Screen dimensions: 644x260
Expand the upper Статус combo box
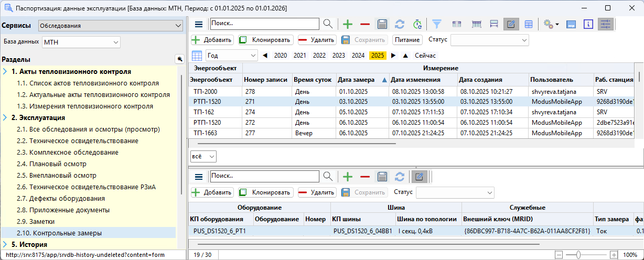[x=490, y=40]
